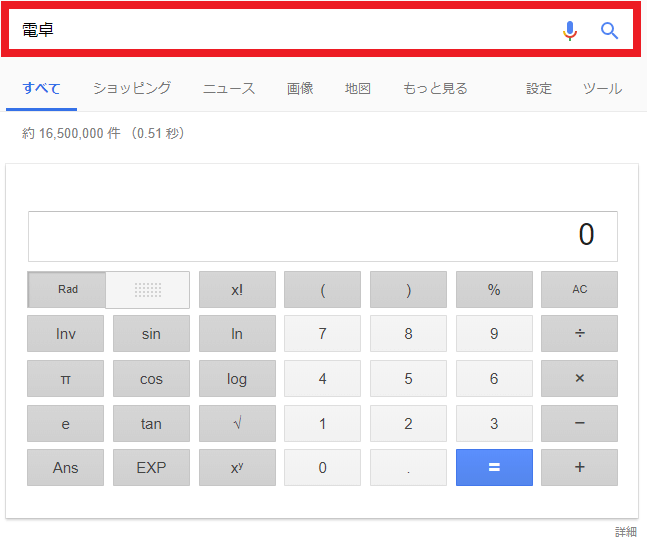
Task: Clear the calculator with AC
Action: tap(579, 289)
